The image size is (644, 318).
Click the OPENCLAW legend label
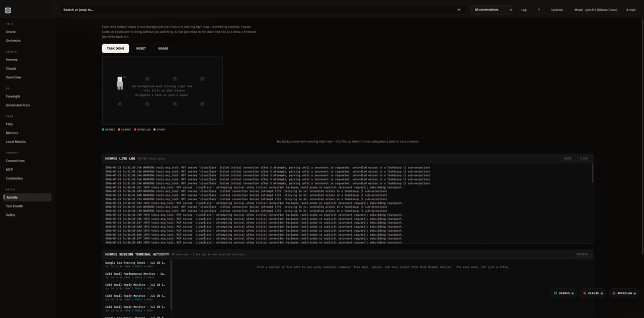coord(144,130)
